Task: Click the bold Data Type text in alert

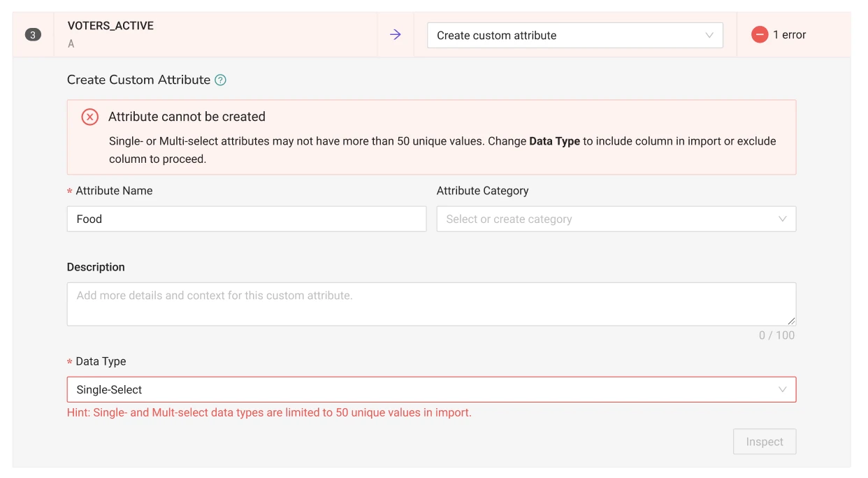Action: [554, 141]
